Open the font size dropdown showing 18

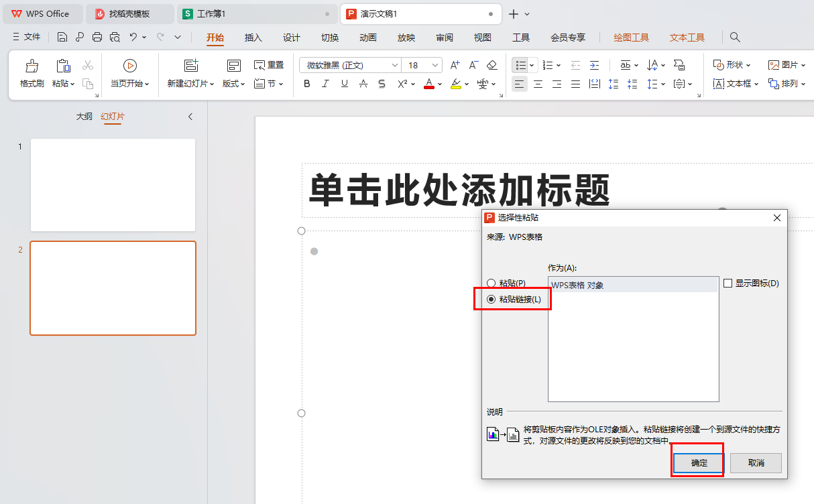pyautogui.click(x=436, y=65)
